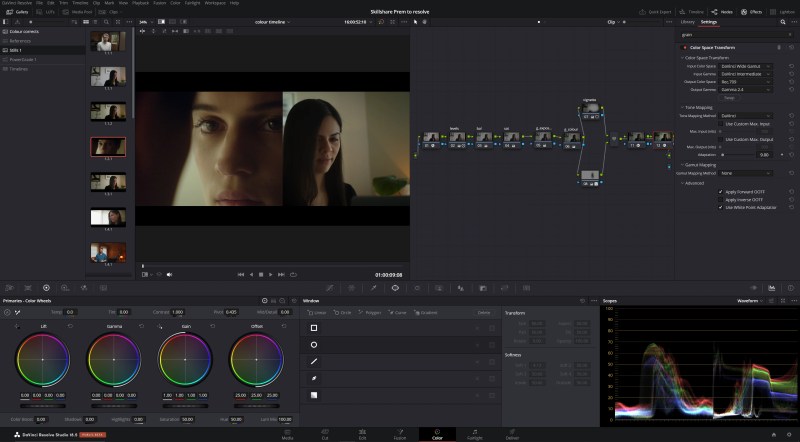
Task: Open the Workspace menu
Action: (215, 3)
